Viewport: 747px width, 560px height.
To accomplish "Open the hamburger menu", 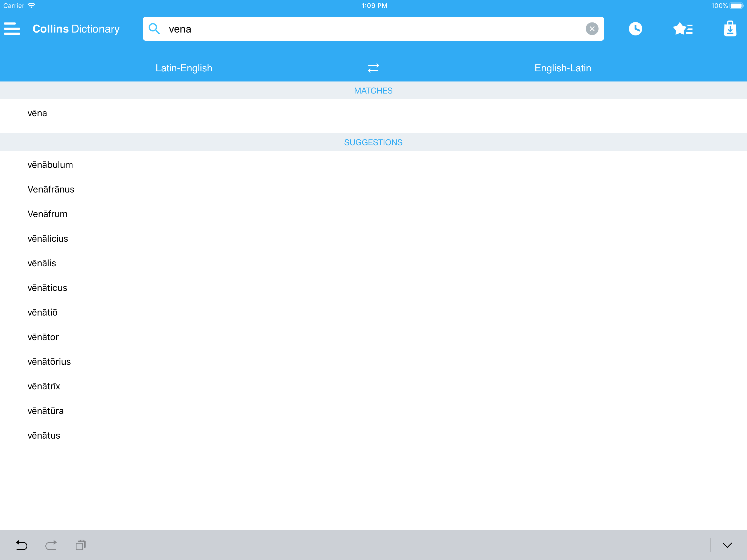I will pyautogui.click(x=12, y=29).
